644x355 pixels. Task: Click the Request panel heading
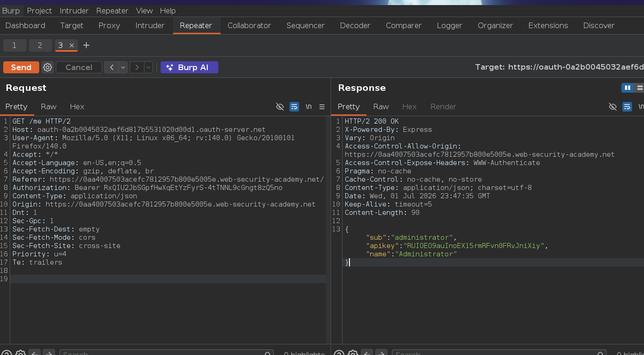pos(26,88)
